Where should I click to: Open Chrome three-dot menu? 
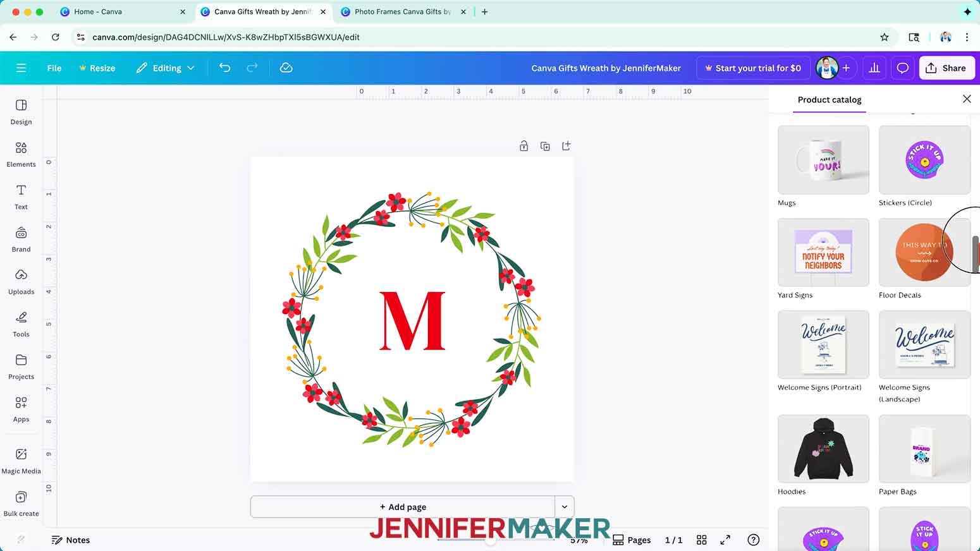[967, 37]
